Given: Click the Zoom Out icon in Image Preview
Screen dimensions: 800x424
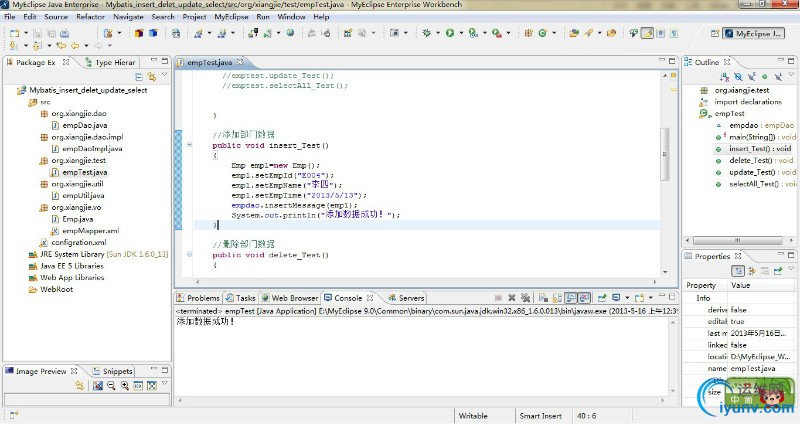Looking at the screenshot, I should tap(111, 386).
